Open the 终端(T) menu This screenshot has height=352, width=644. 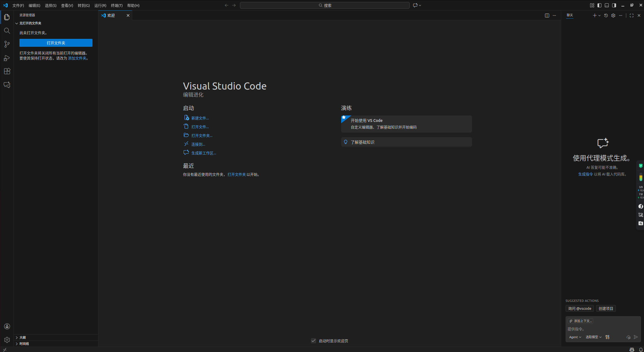pos(116,5)
